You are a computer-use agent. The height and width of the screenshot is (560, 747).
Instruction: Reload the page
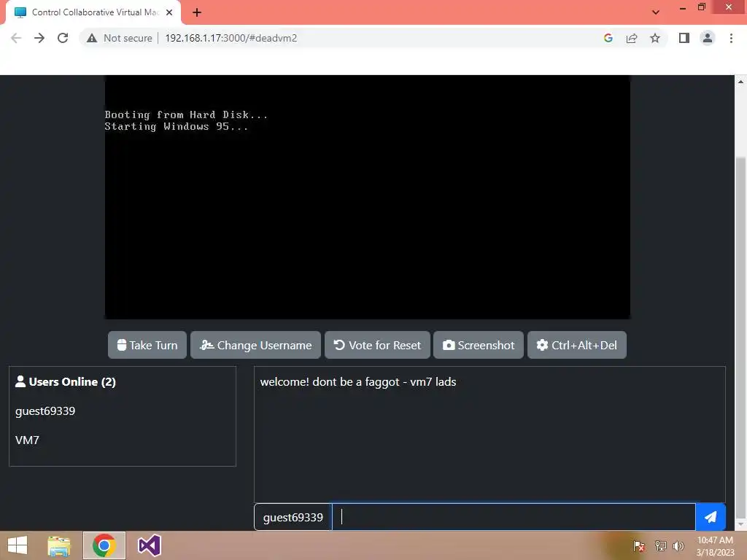[63, 38]
